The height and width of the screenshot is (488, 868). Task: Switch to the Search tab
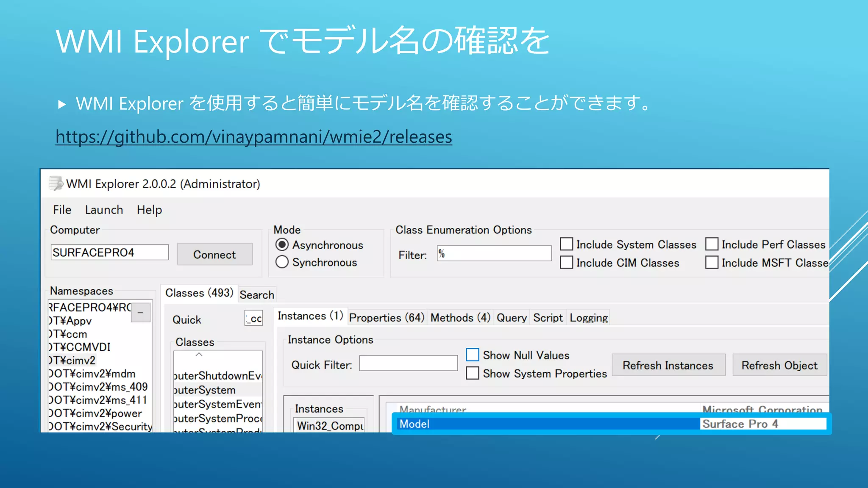click(257, 294)
